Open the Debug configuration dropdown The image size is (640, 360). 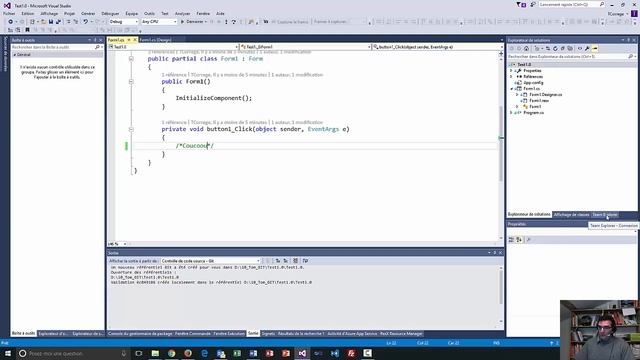point(124,22)
